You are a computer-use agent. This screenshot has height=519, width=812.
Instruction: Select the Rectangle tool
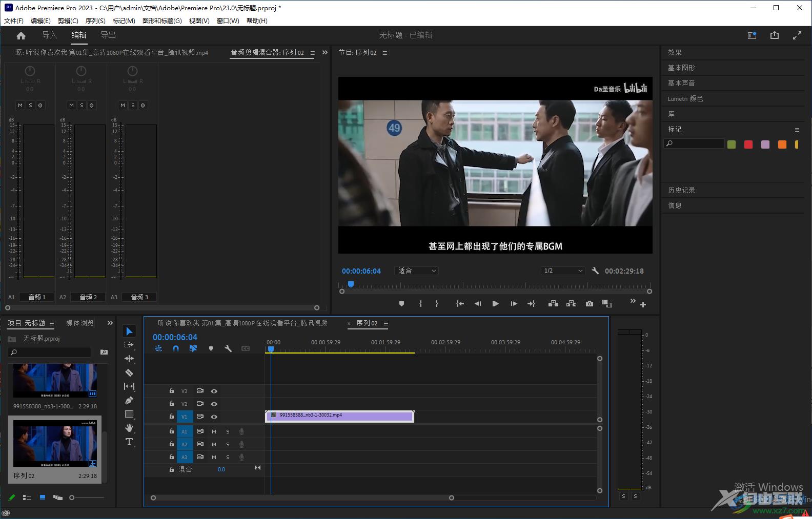click(129, 414)
